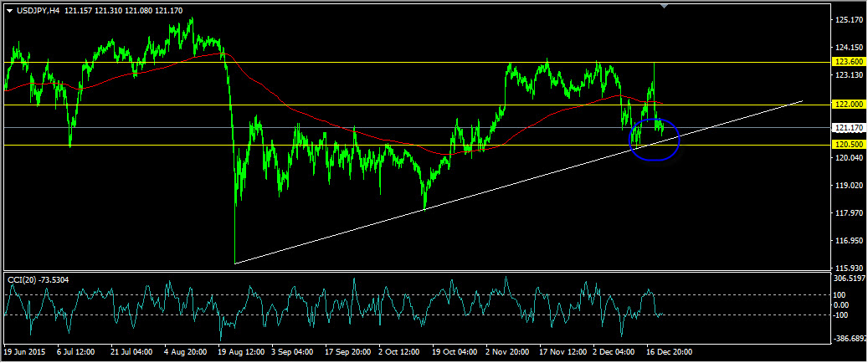Viewport: 868px width, 363px height.
Task: Click the OHLC values 121.157 121.310 121.080 121.170
Action: coord(123,11)
